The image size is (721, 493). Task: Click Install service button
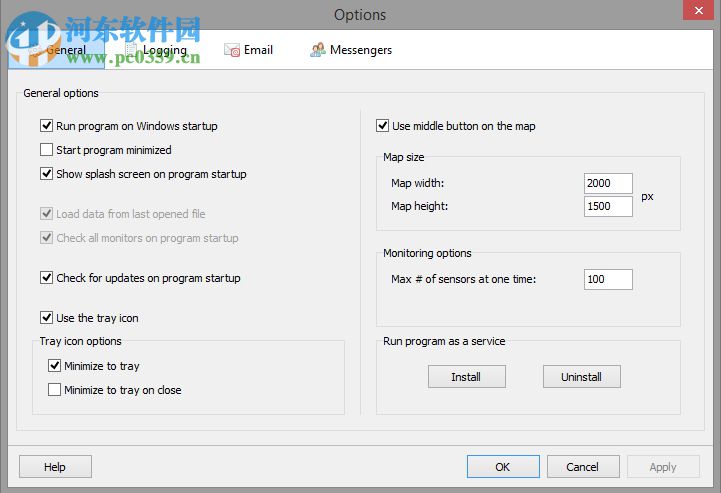coord(467,377)
